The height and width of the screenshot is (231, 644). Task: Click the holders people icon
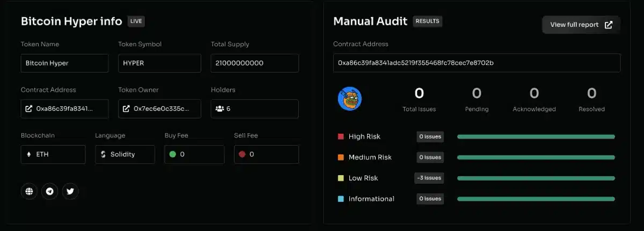pyautogui.click(x=219, y=109)
